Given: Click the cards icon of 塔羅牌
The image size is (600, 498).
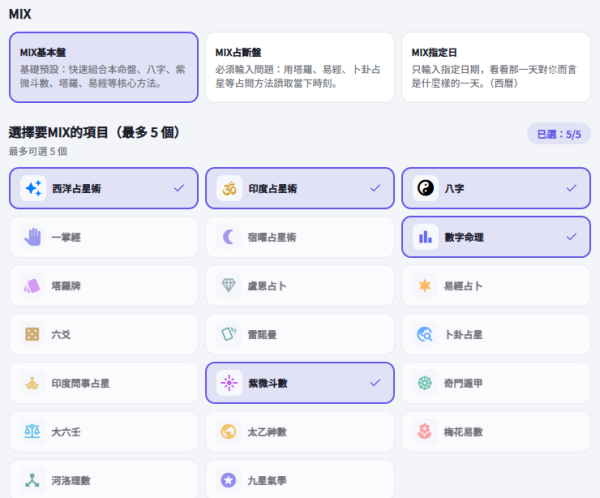Looking at the screenshot, I should pos(33,286).
